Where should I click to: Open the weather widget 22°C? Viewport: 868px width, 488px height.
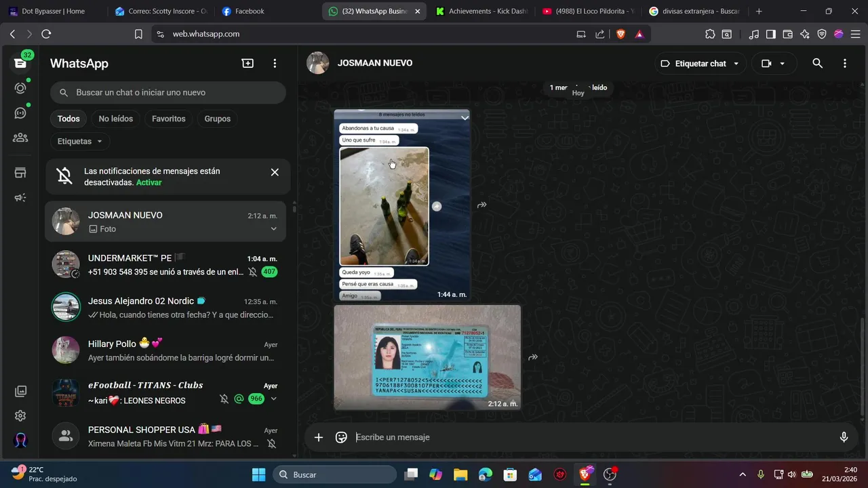tap(44, 474)
